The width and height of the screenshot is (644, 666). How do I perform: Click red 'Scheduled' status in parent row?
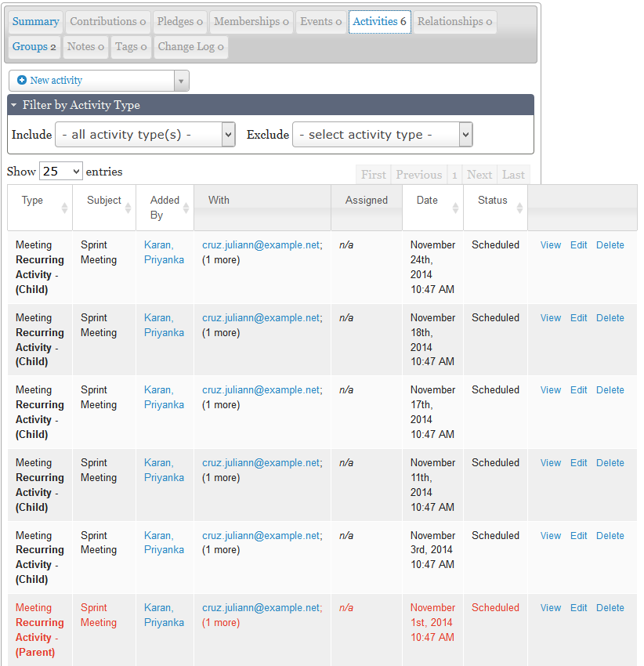(x=495, y=608)
